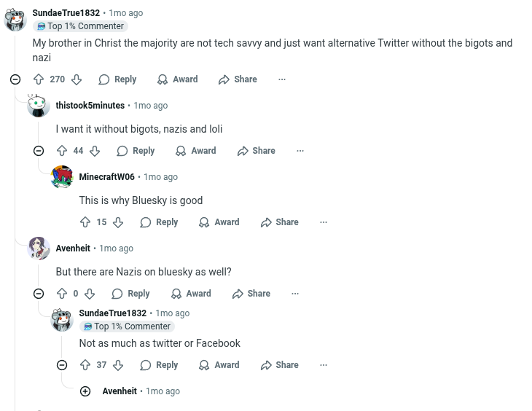Image resolution: width=532 pixels, height=411 pixels.
Task: Click Avenheit's avatar image
Action: pyautogui.click(x=39, y=248)
